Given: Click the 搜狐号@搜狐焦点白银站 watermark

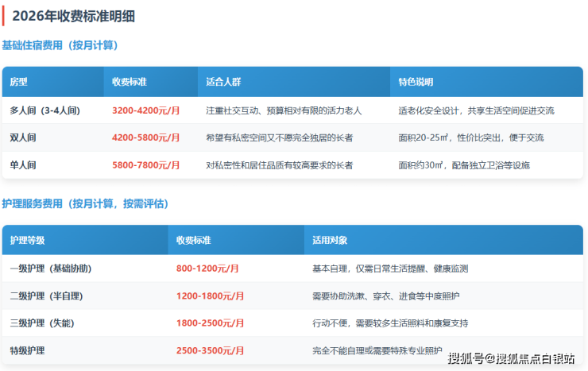Looking at the screenshot, I should coord(511,358).
